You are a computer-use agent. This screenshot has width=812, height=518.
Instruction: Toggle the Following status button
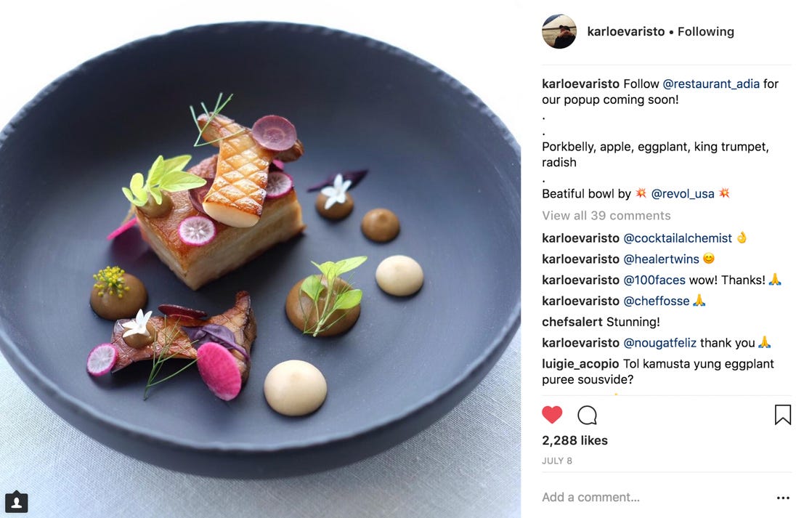[x=706, y=31]
